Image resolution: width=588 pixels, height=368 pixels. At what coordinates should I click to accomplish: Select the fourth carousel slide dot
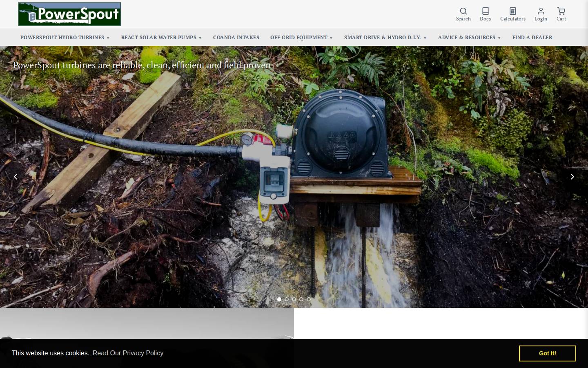[301, 299]
